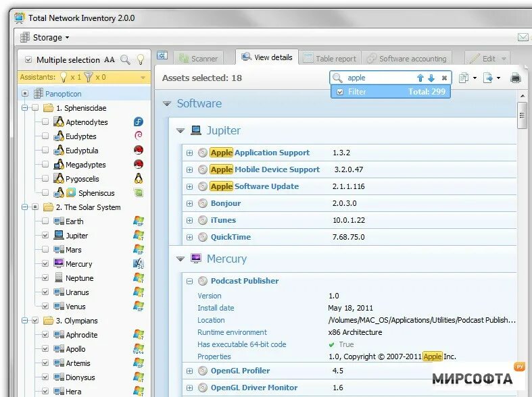Open the Storage dropdown menu
Screen dimensions: 532x397
tap(45, 37)
